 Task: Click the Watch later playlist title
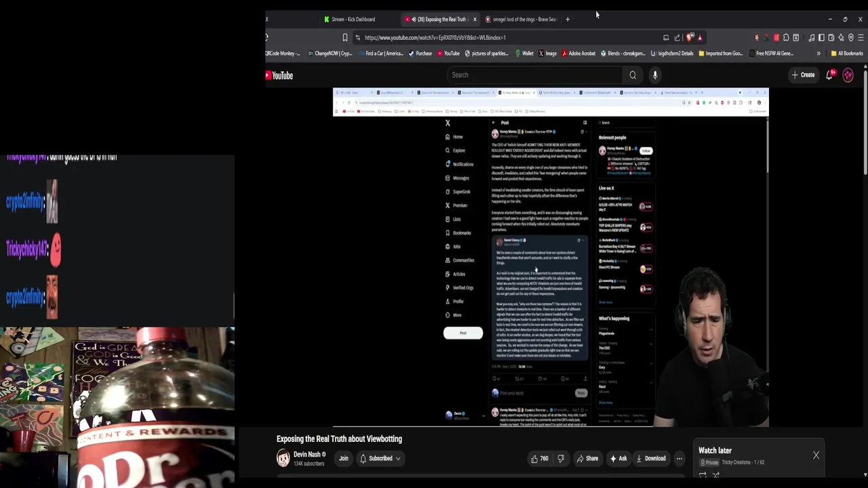[715, 451]
